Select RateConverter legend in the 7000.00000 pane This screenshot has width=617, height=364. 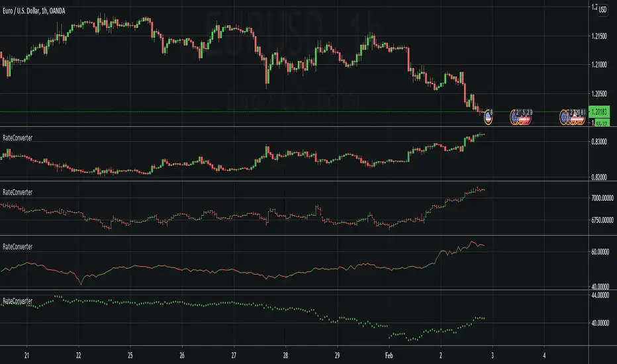(x=18, y=192)
